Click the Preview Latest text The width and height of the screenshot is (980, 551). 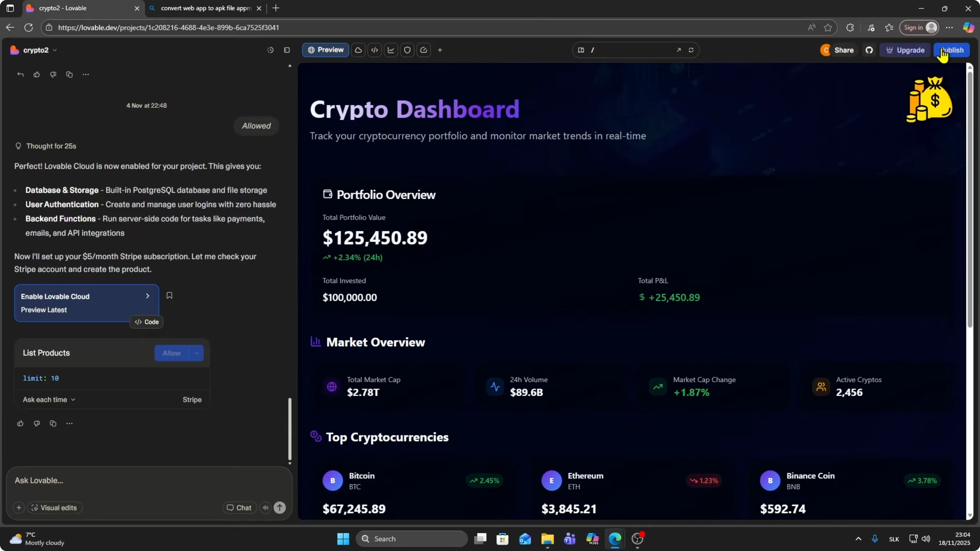pos(44,310)
